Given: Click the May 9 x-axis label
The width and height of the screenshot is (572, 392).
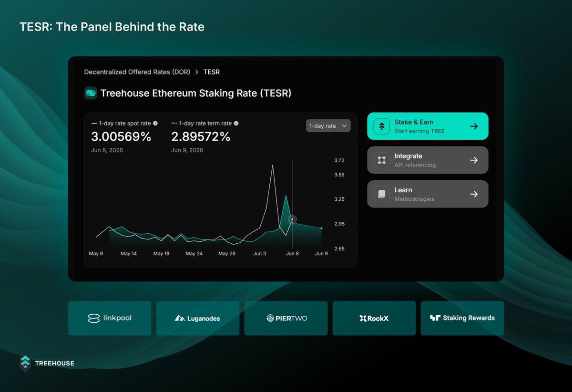Looking at the screenshot, I should pyautogui.click(x=96, y=254).
